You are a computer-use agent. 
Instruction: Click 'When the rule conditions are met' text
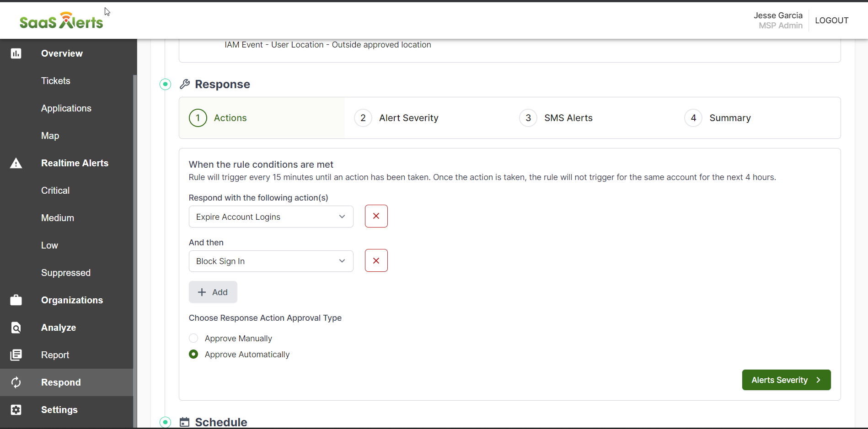click(261, 164)
